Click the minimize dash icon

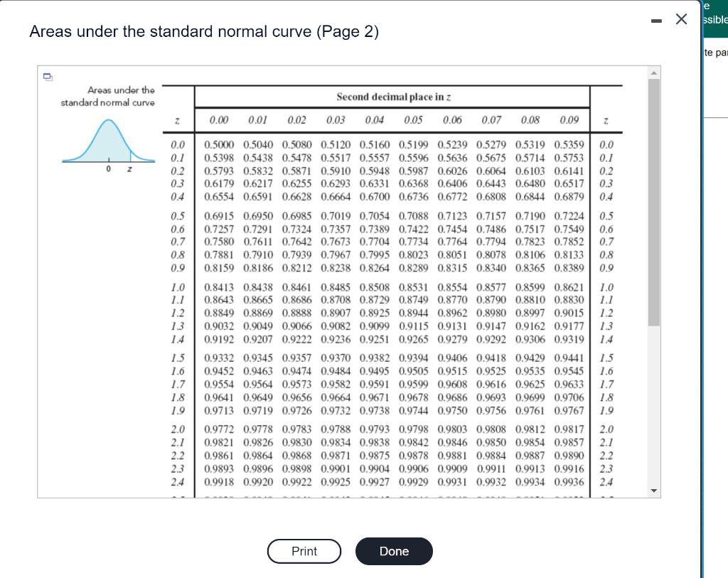[655, 20]
